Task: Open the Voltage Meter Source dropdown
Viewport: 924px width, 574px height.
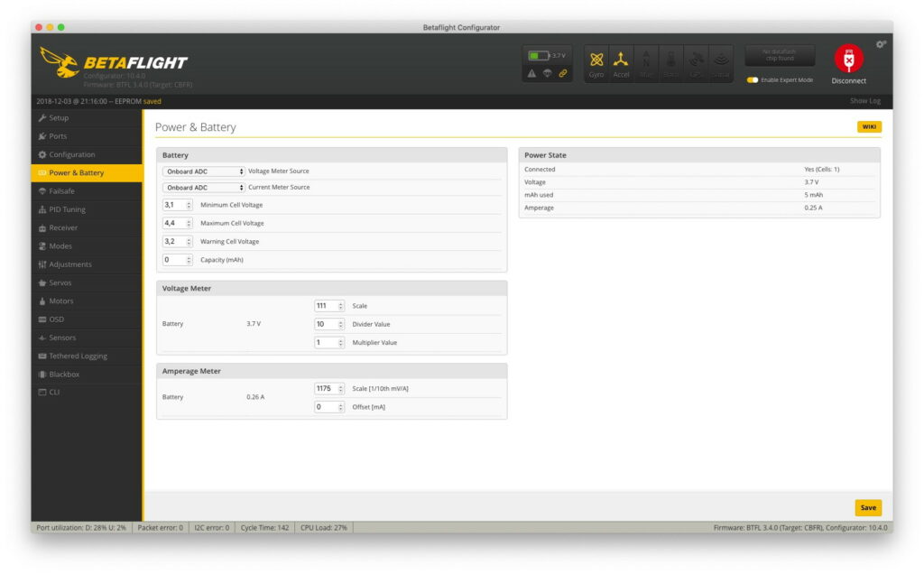Action: 204,171
